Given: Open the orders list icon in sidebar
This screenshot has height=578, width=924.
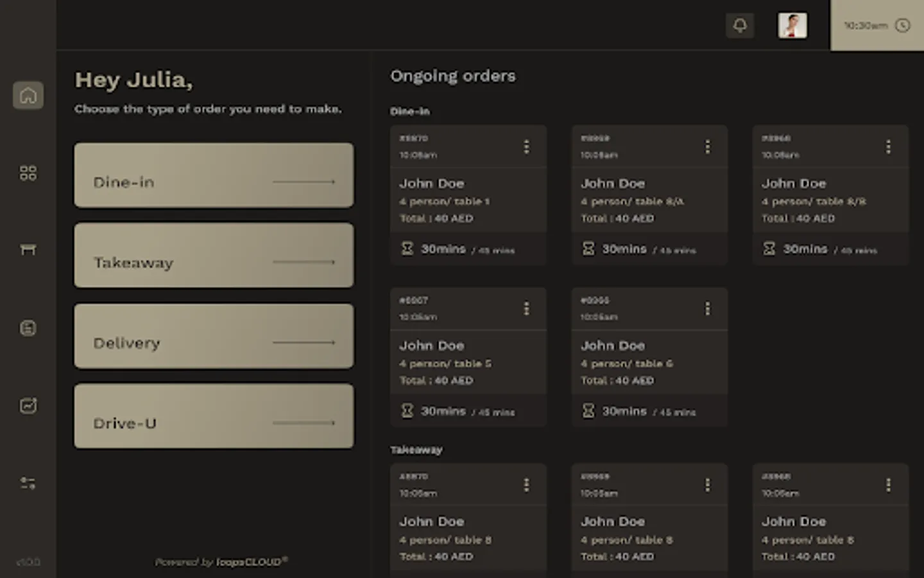Looking at the screenshot, I should [28, 328].
